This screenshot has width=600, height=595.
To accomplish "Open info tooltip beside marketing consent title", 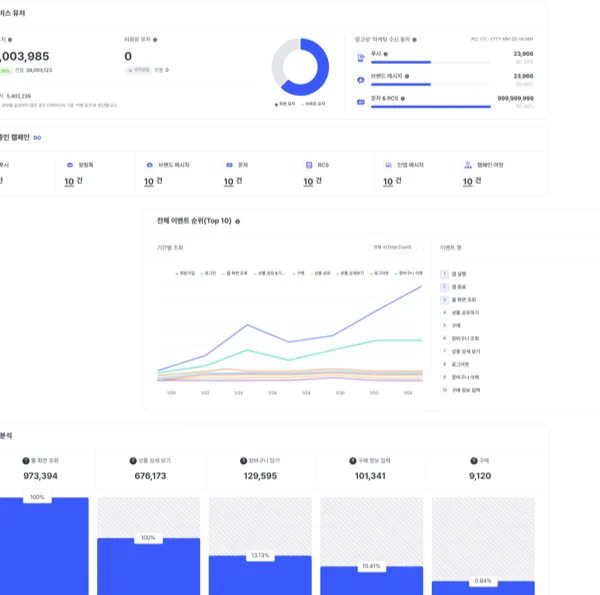I will pyautogui.click(x=414, y=39).
